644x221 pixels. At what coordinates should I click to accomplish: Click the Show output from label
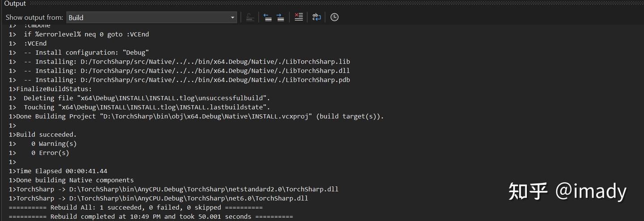coord(34,17)
